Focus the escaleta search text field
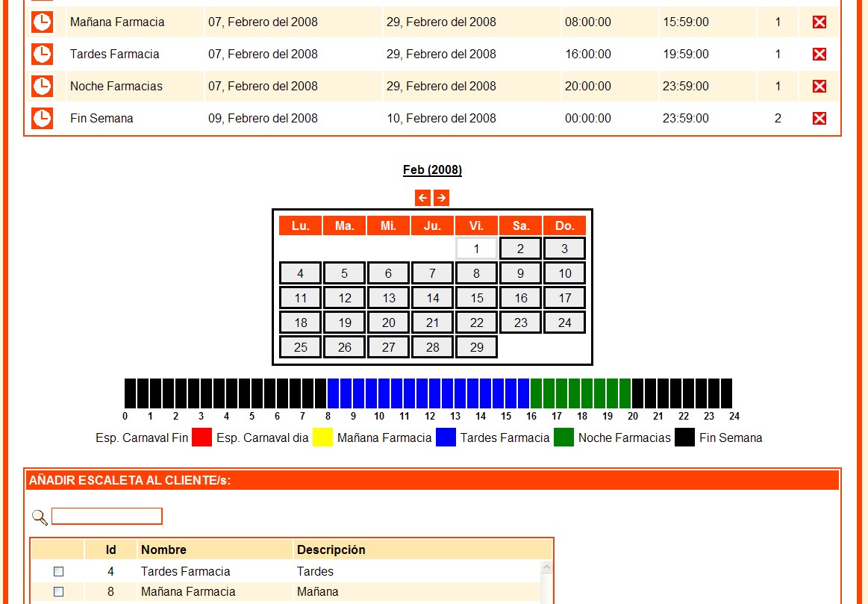The width and height of the screenshot is (868, 604). tap(107, 517)
